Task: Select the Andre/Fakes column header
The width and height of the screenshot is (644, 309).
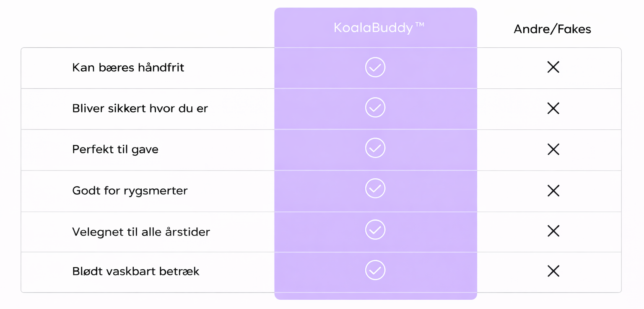Action: 552,29
